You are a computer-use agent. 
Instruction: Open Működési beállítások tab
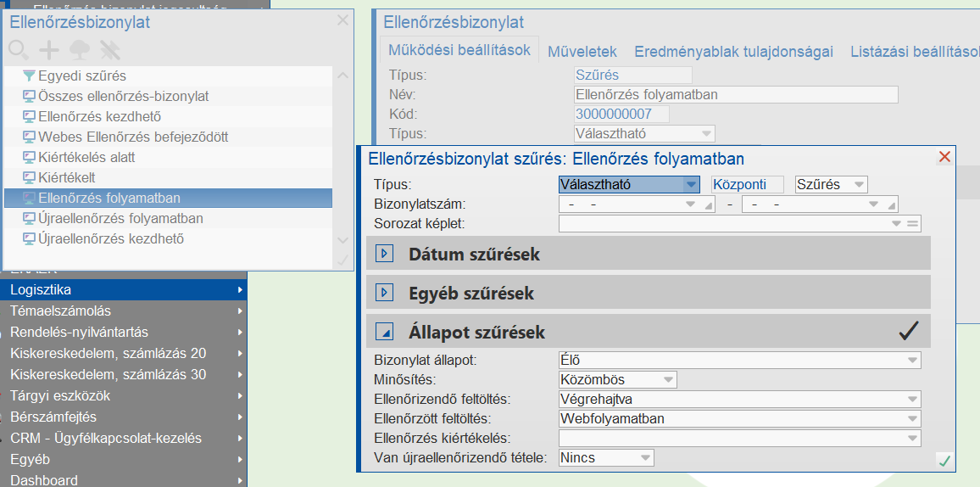click(x=459, y=50)
